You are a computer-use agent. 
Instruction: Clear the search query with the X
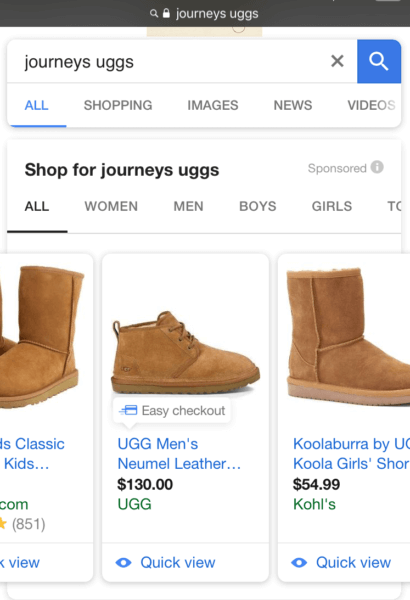click(x=337, y=61)
